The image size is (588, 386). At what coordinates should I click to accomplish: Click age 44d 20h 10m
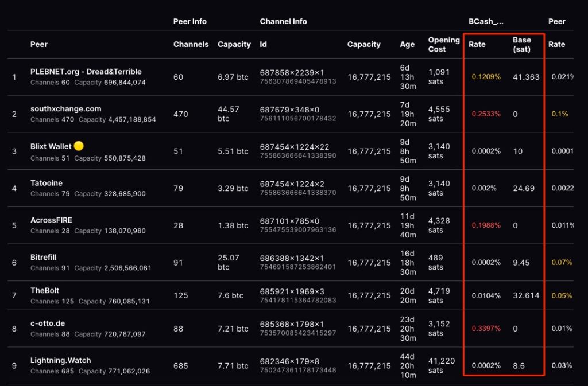click(x=408, y=365)
